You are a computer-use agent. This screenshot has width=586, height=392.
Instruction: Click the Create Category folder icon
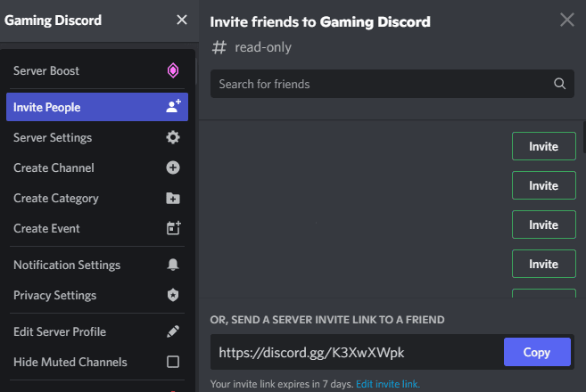point(173,198)
